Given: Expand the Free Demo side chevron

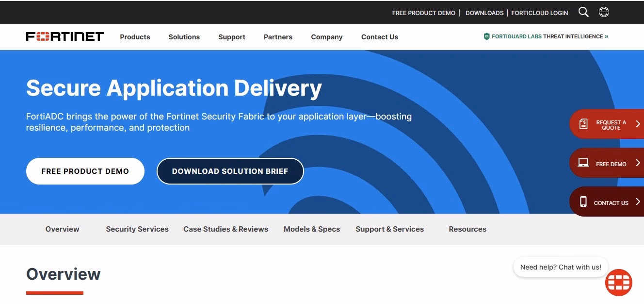Looking at the screenshot, I should click(638, 163).
